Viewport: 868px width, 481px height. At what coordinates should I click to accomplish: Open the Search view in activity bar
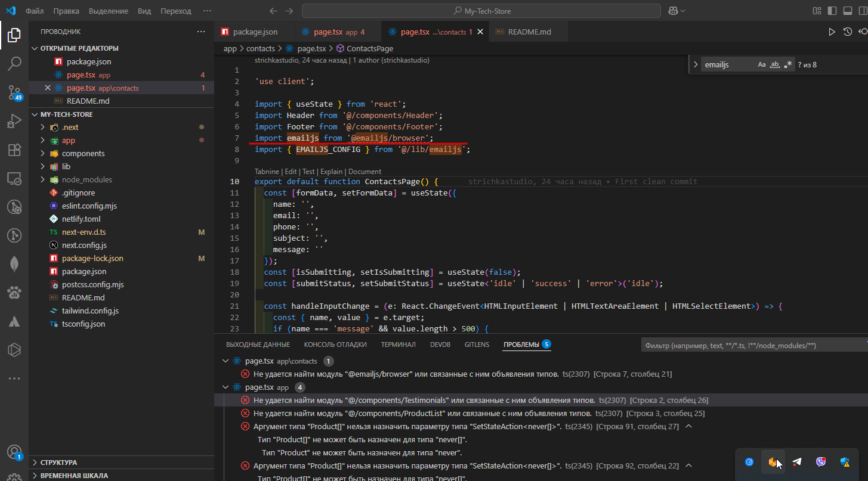click(14, 63)
